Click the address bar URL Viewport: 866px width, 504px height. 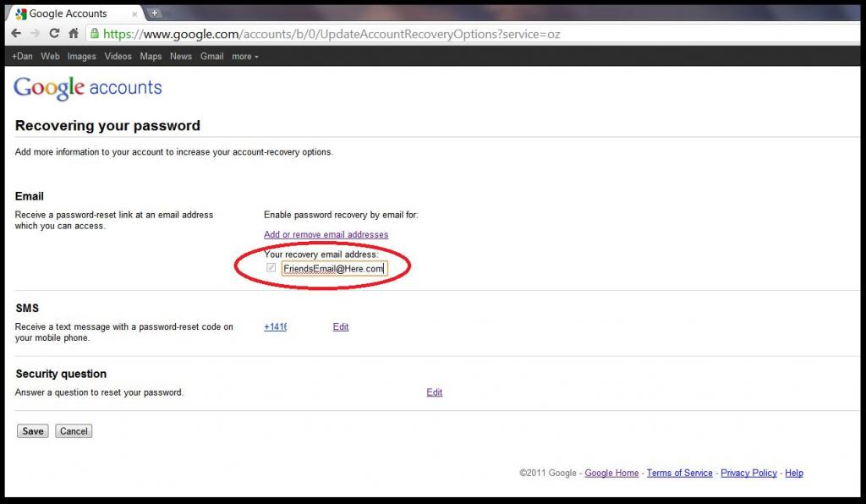[332, 34]
